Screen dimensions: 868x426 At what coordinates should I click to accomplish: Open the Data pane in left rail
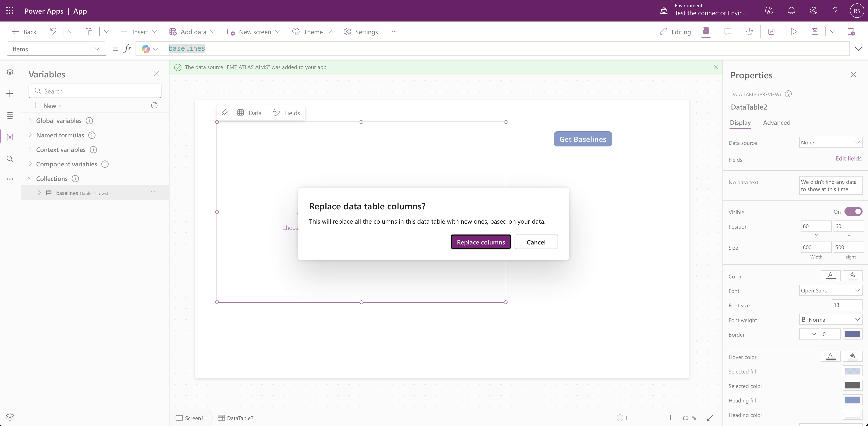[10, 116]
